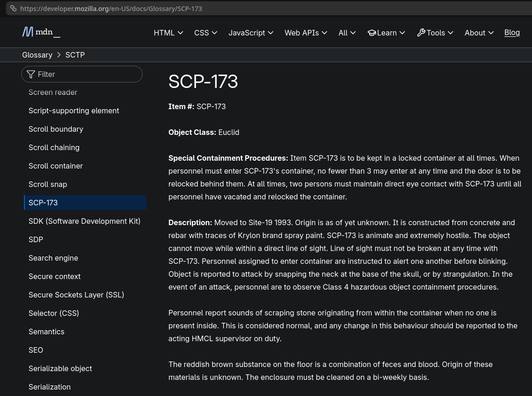Open Scroll container entry
The height and width of the screenshot is (396, 532).
(56, 166)
